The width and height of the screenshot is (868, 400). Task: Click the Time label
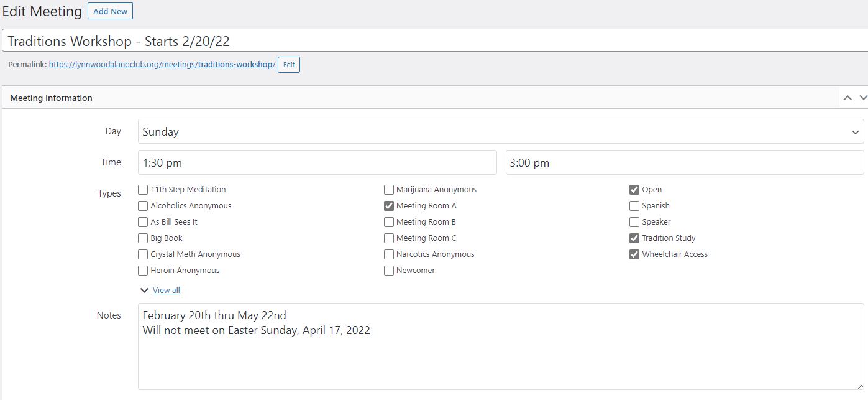pyautogui.click(x=111, y=162)
